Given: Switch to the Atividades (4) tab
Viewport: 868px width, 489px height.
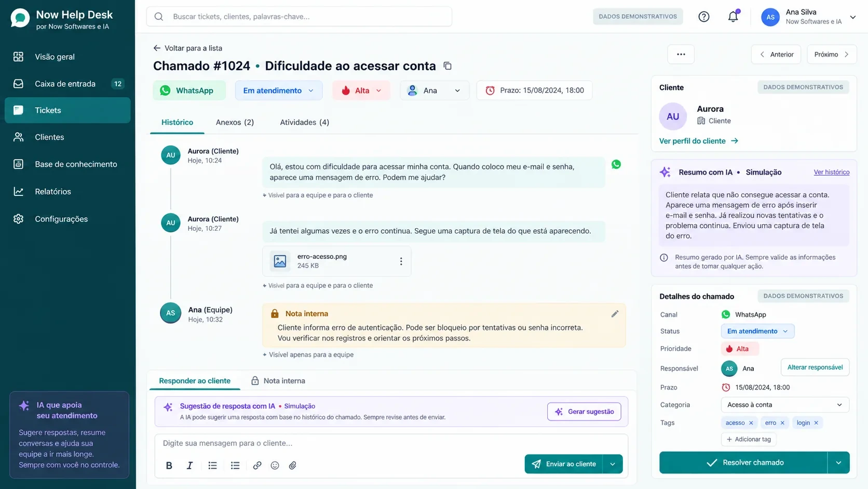Looking at the screenshot, I should pyautogui.click(x=304, y=122).
